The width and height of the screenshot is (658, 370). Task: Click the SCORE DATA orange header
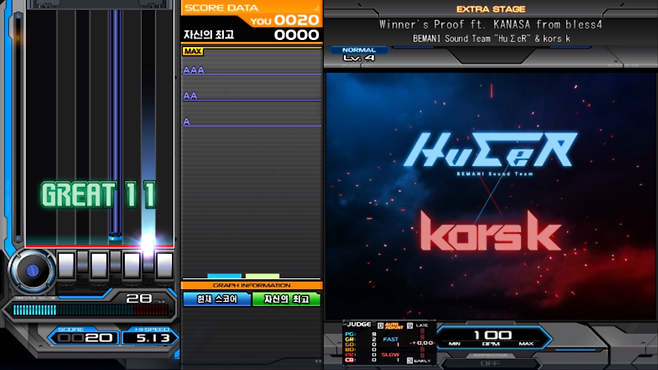coord(251,8)
